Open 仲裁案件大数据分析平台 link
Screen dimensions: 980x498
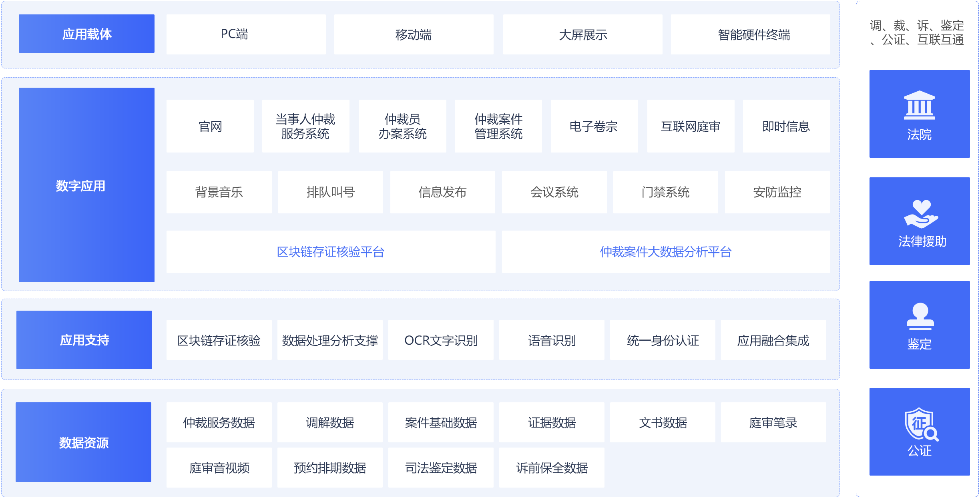[665, 252]
